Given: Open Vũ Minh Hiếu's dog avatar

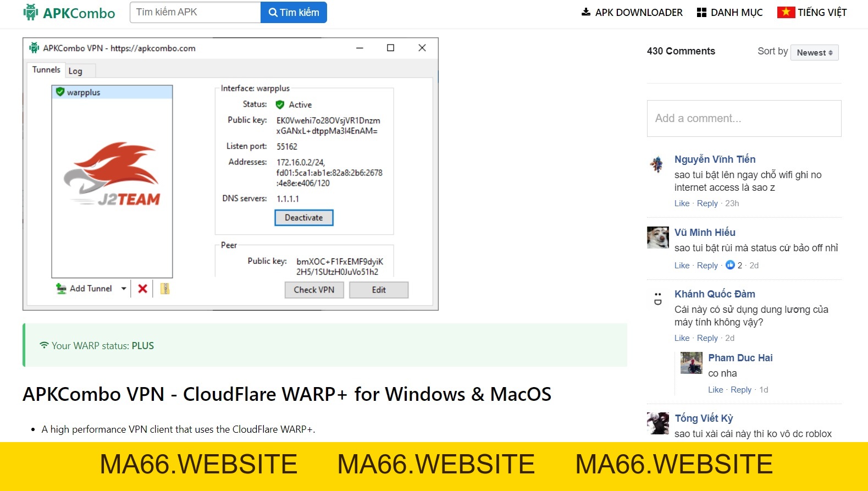Looking at the screenshot, I should (x=657, y=238).
